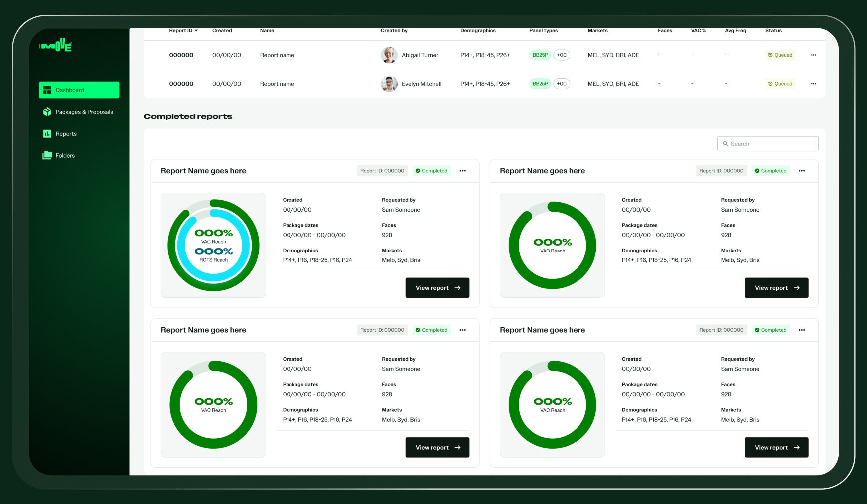Click the Reports bar chart icon
This screenshot has width=867, height=504.
pos(47,134)
